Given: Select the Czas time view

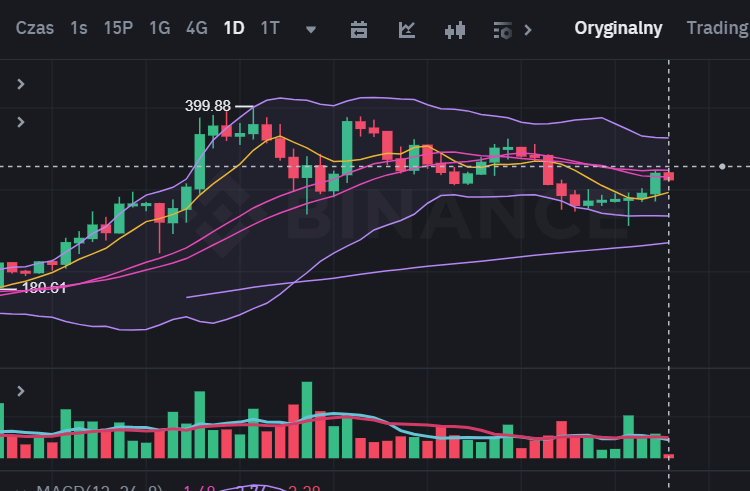Looking at the screenshot, I should pos(34,28).
